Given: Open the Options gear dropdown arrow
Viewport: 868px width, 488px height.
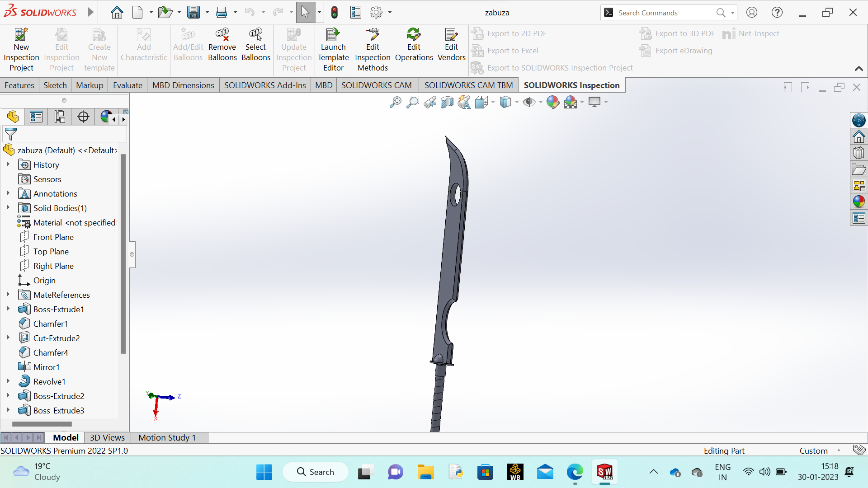Looking at the screenshot, I should 390,12.
